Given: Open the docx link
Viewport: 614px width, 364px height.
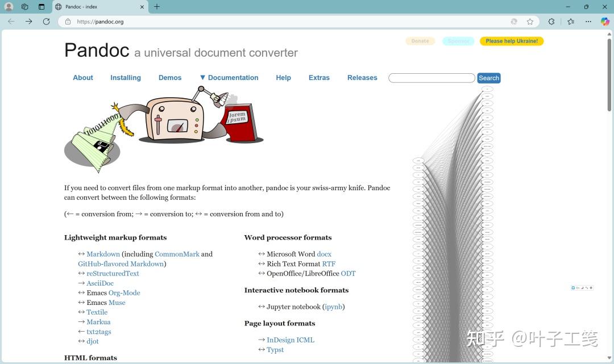Looking at the screenshot, I should (324, 254).
